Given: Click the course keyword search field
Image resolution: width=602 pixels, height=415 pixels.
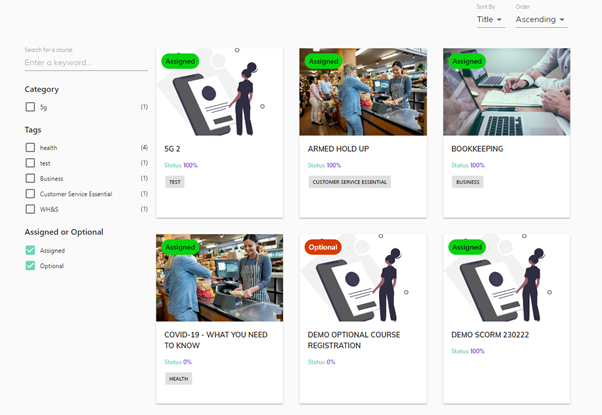Looking at the screenshot, I should point(86,63).
